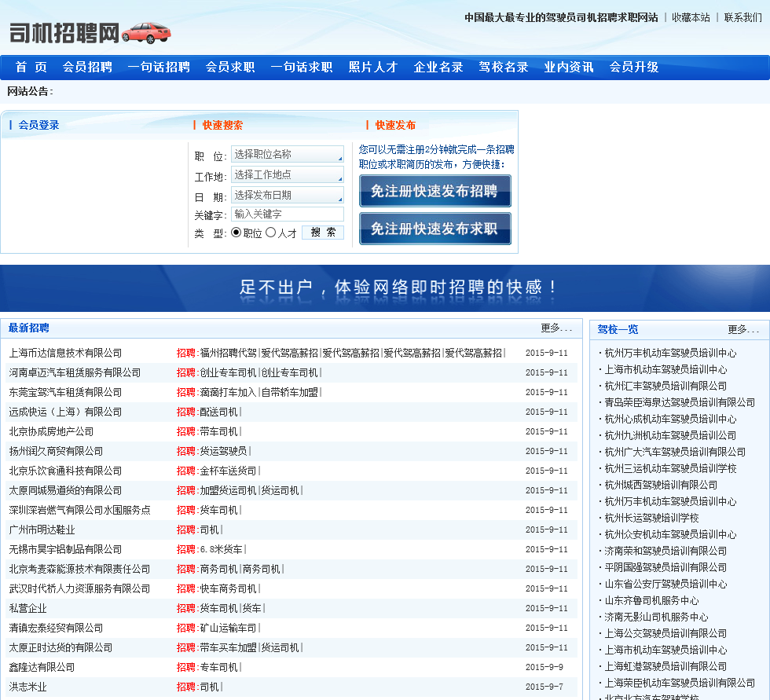770x700 pixels.
Task: Open 山东齐鲁司机服务中心 link
Action: pos(651,600)
